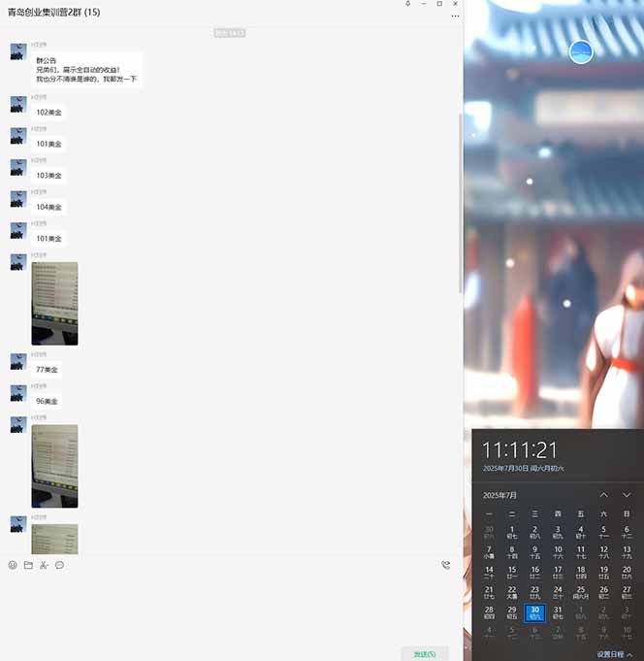Screen dimensions: 644x661
Task: Click 2025年7月 month header in calendar
Action: (500, 495)
